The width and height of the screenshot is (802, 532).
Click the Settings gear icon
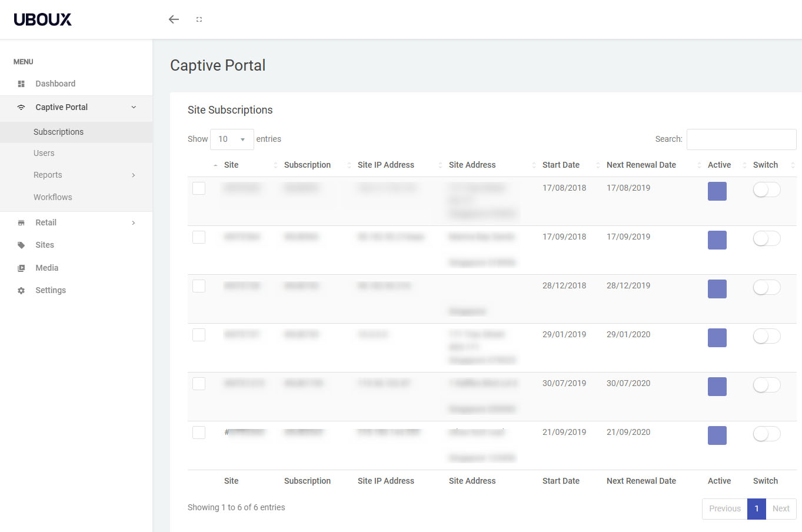point(21,291)
